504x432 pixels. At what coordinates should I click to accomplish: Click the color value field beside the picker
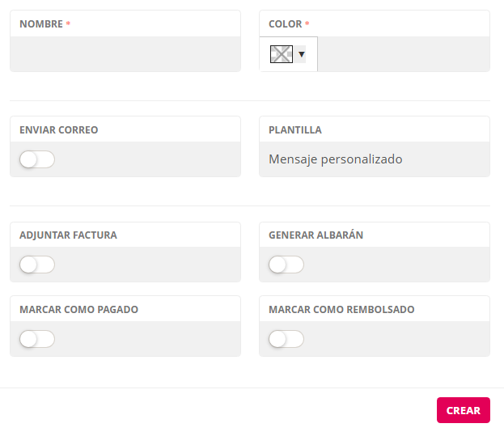click(x=403, y=54)
